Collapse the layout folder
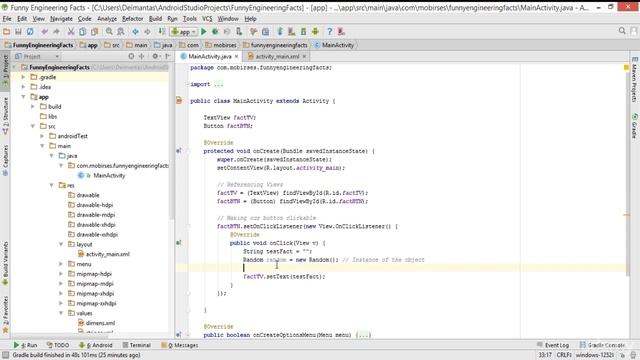Image resolution: width=640 pixels, height=360 pixels. (61, 244)
